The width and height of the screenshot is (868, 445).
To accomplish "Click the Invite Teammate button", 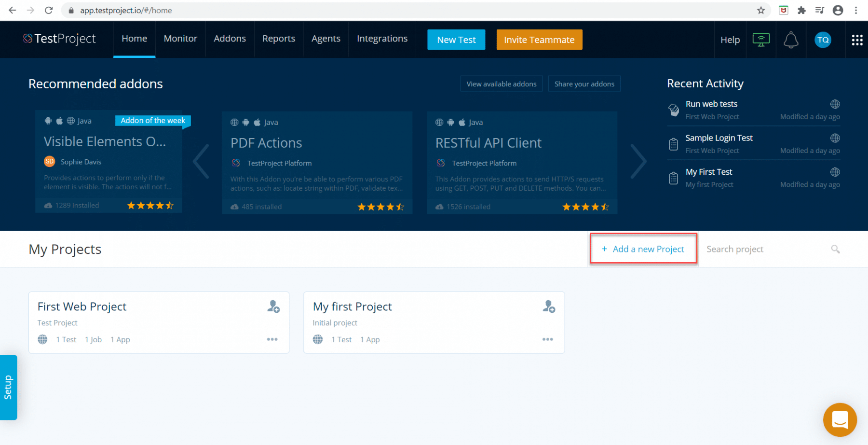I will [x=539, y=40].
